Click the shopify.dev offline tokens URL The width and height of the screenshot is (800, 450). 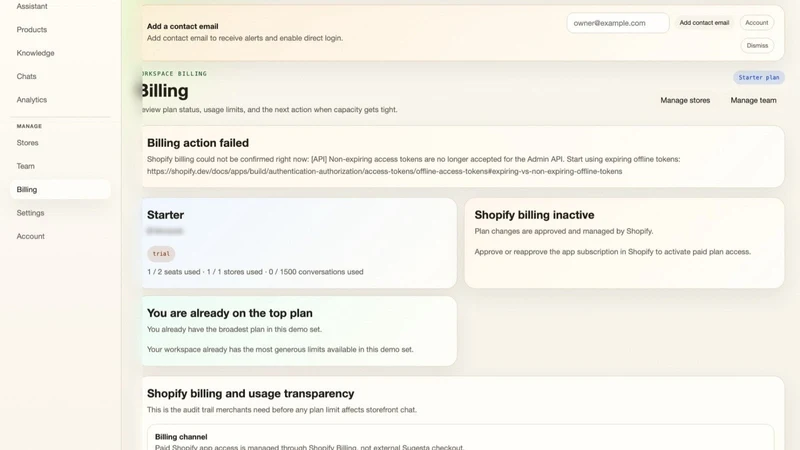coord(384,171)
